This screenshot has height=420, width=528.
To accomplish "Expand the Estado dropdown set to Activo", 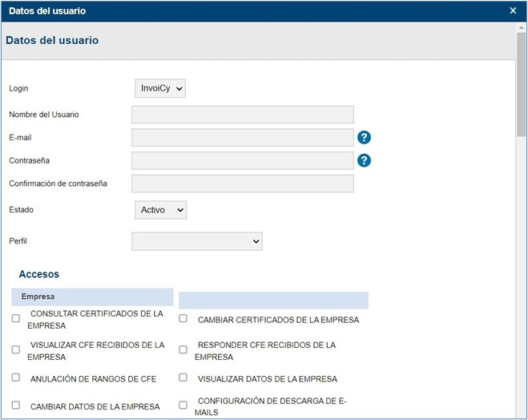I will pos(160,210).
